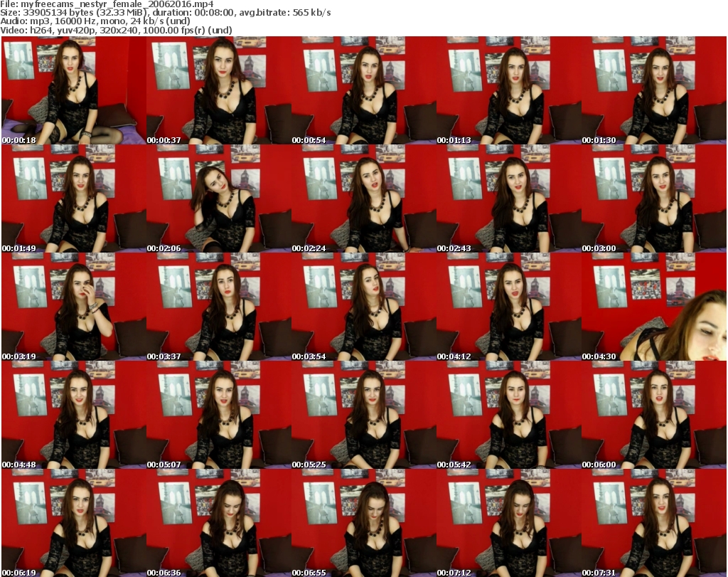Choose the preview frame at 00:05:25
The width and height of the screenshot is (728, 577).
[x=363, y=415]
